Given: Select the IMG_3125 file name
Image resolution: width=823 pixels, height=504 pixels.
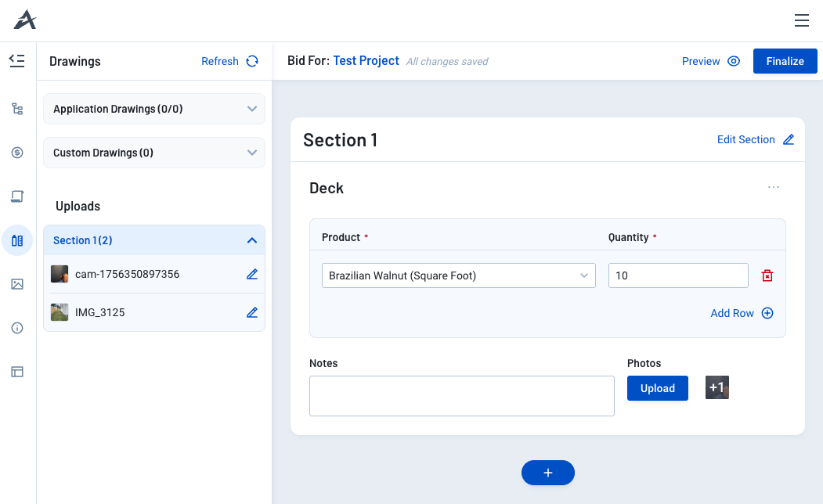Looking at the screenshot, I should tap(99, 312).
